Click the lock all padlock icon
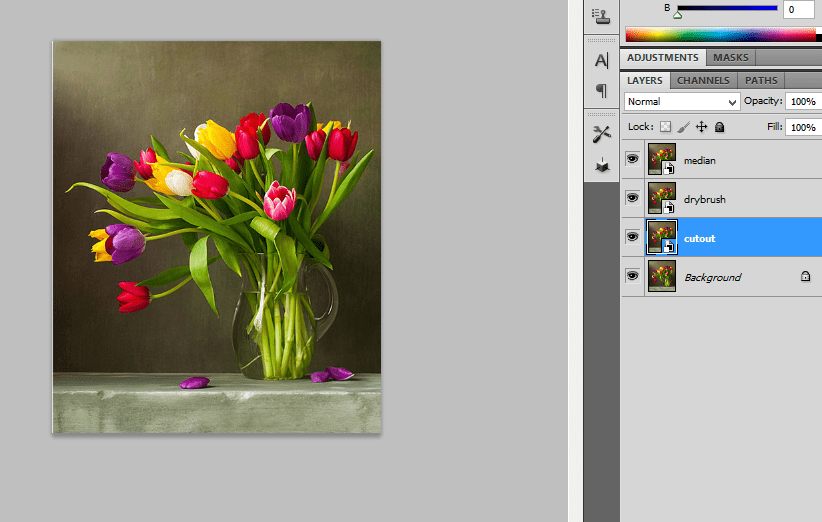822x522 pixels. click(x=720, y=127)
